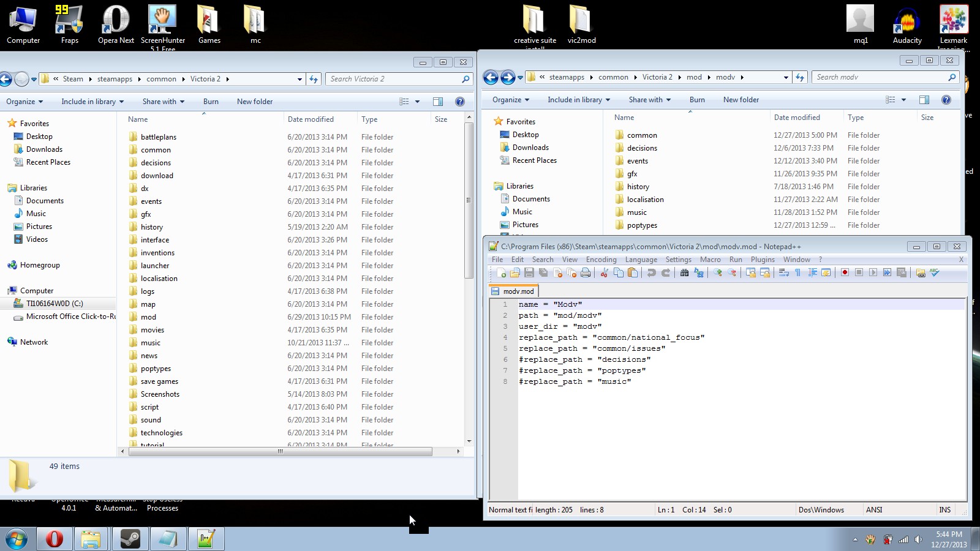This screenshot has width=980, height=551.
Task: Open the Notepad++ Plugins menu
Action: 763,260
